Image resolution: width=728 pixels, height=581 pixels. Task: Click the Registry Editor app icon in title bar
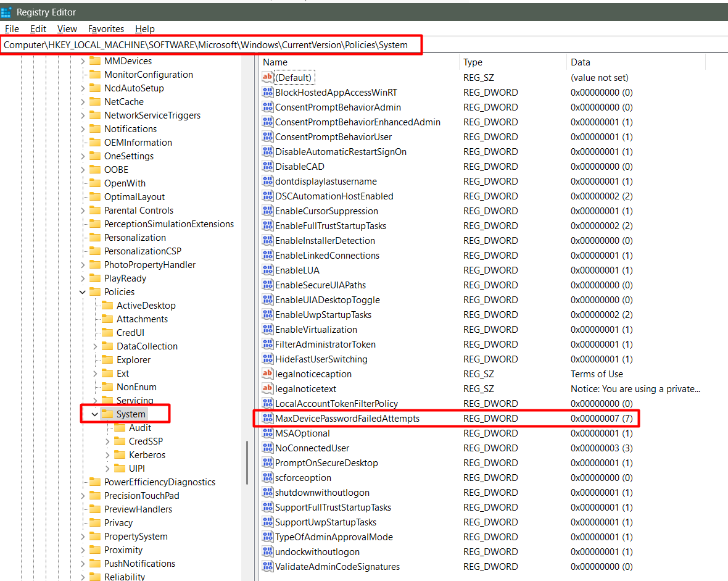click(x=7, y=12)
